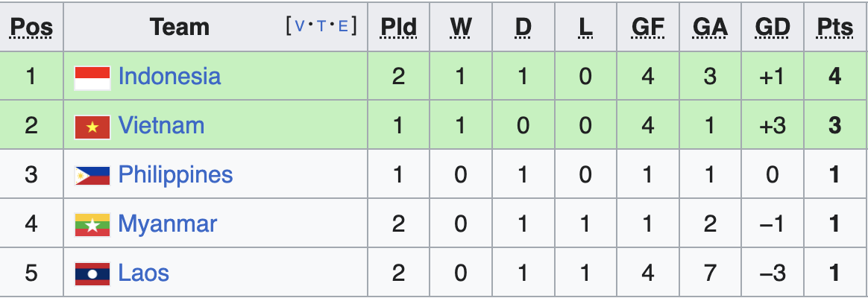The image size is (868, 298).
Task: Click the GD column header
Action: (x=772, y=28)
